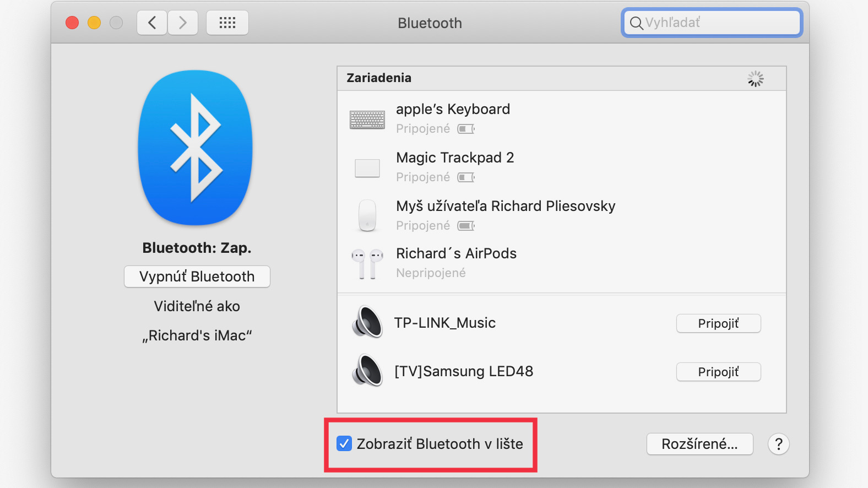Click the Vyhľadať search field
The width and height of the screenshot is (868, 488).
tap(712, 23)
